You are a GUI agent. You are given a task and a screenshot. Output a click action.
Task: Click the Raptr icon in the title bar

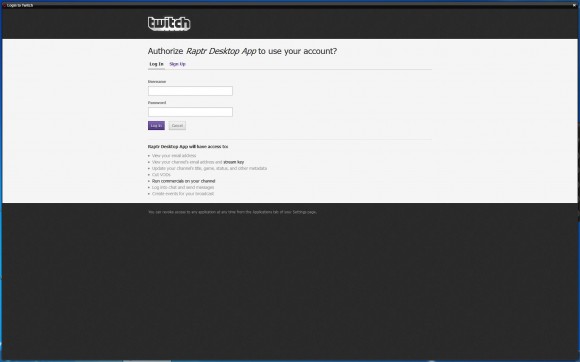pyautogui.click(x=4, y=5)
